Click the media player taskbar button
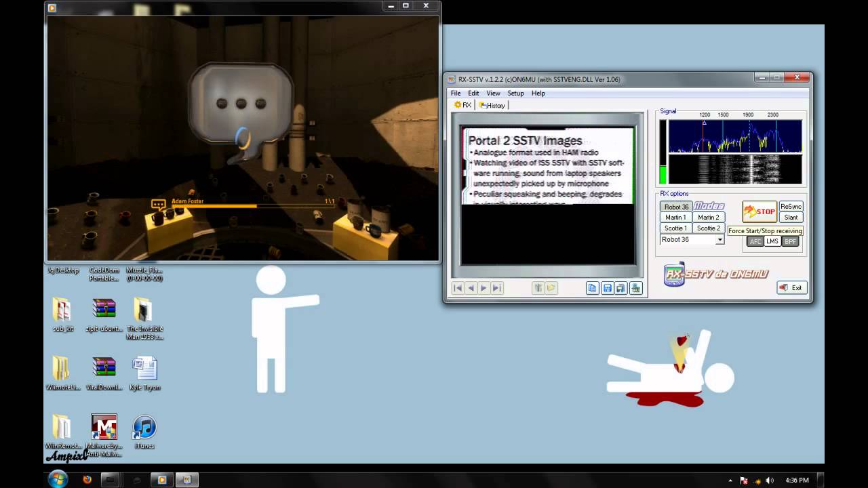 162,479
